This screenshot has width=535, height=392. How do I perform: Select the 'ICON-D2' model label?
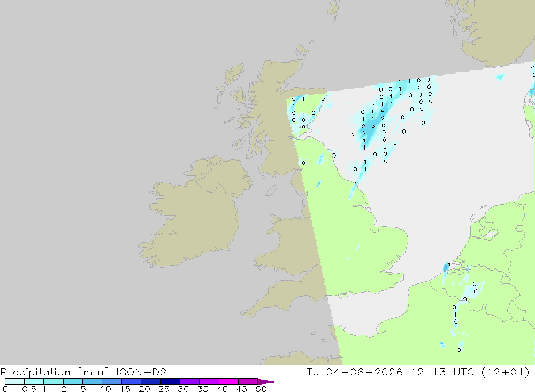pos(141,372)
